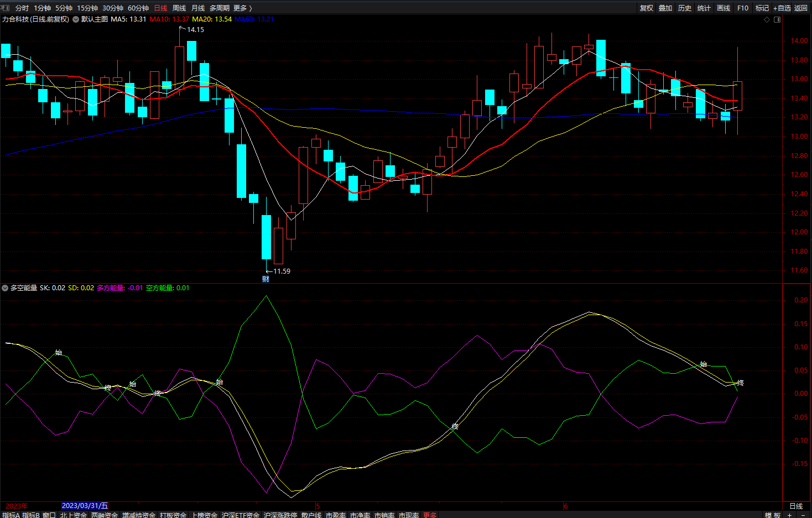The image size is (812, 518).
Task: Show the 市盈率 indicator
Action: [336, 515]
